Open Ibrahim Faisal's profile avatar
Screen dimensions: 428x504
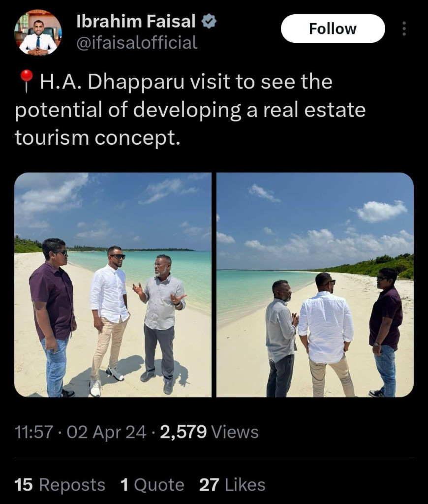38,32
